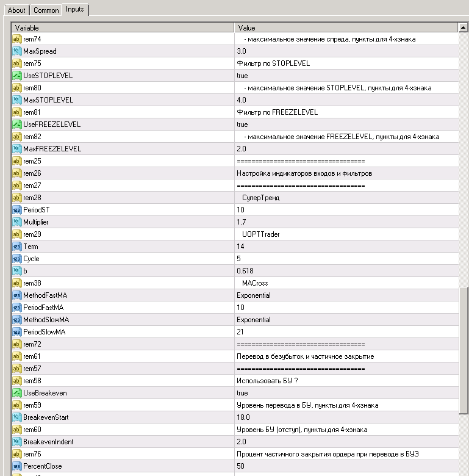Click the integer icon beside Cycle
The width and height of the screenshot is (469, 476).
(x=17, y=259)
